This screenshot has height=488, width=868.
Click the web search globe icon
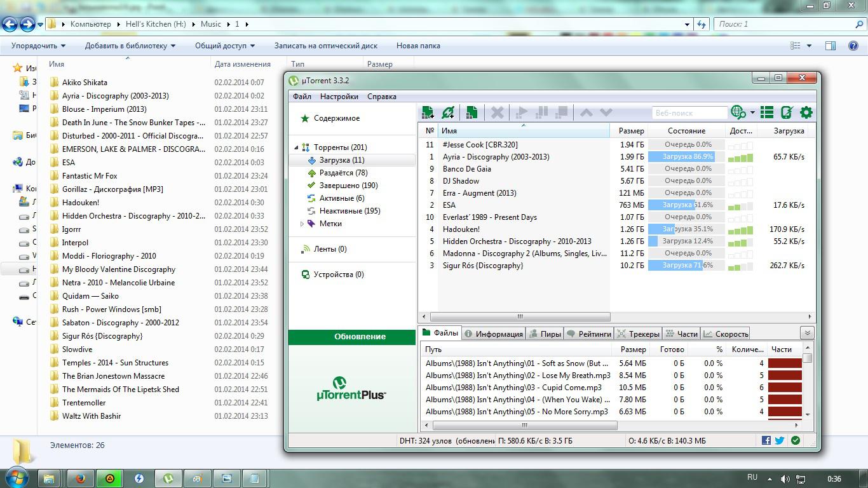pos(738,112)
